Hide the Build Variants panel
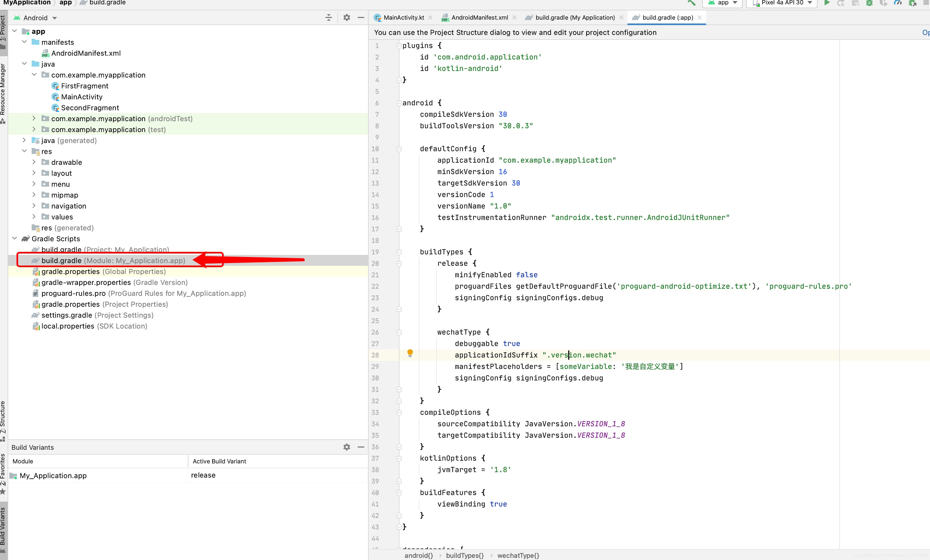Screen dimensions: 930x560 coord(361,447)
